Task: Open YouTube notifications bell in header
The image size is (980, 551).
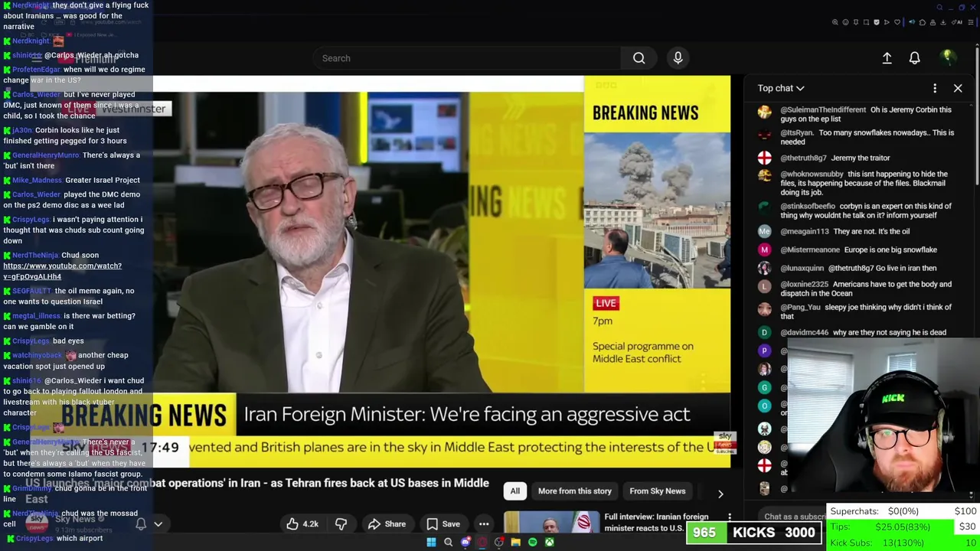Action: tap(914, 58)
